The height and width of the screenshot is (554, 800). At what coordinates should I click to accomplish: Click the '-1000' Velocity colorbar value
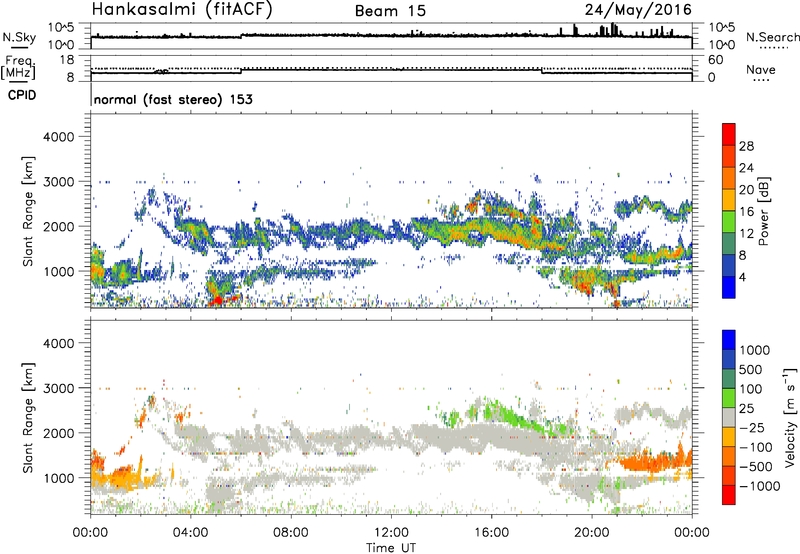click(760, 486)
